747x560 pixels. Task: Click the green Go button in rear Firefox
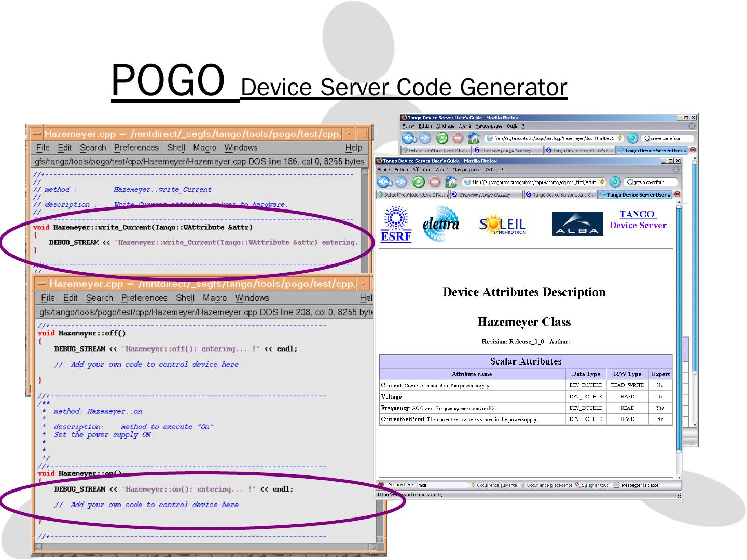pyautogui.click(x=632, y=138)
